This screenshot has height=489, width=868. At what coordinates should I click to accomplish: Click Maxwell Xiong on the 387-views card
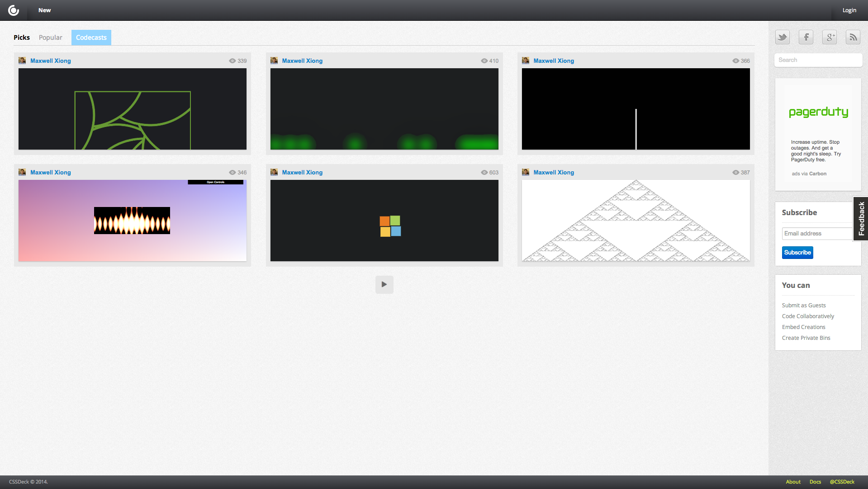pyautogui.click(x=554, y=172)
